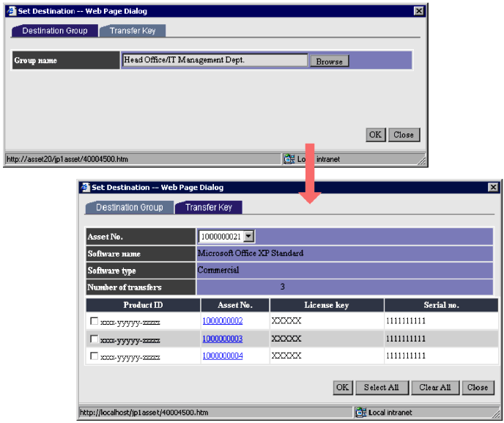The width and height of the screenshot is (504, 423).
Task: Select Destination Group tab in lower dialog
Action: click(129, 207)
